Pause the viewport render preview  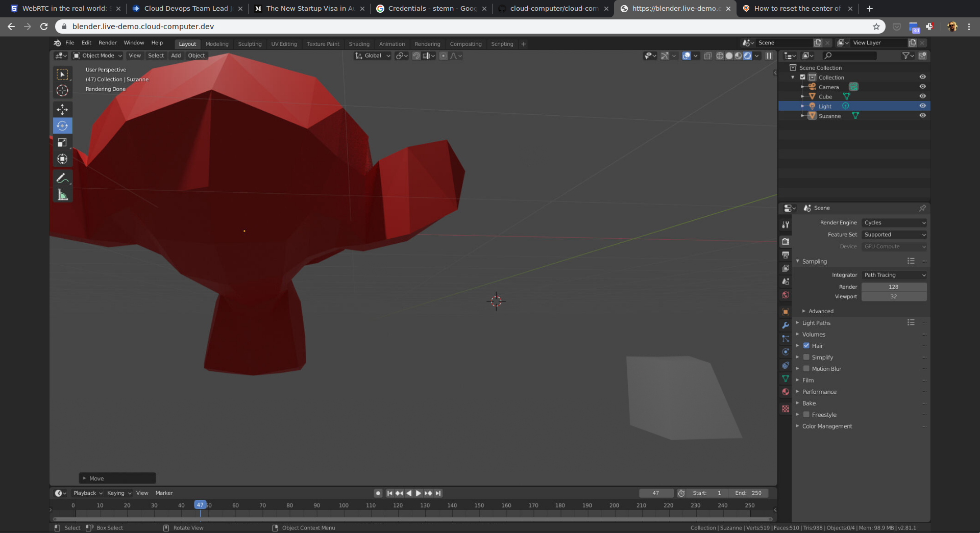[x=769, y=56]
